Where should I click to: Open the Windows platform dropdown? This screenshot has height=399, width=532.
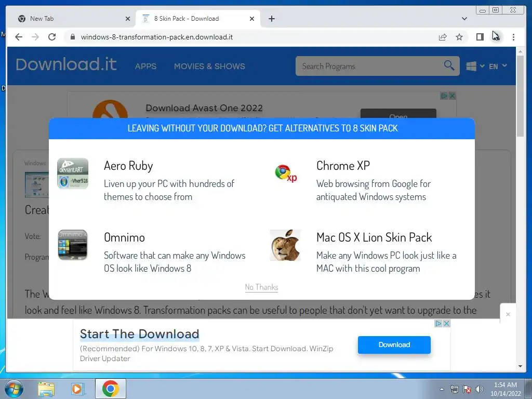coord(475,66)
